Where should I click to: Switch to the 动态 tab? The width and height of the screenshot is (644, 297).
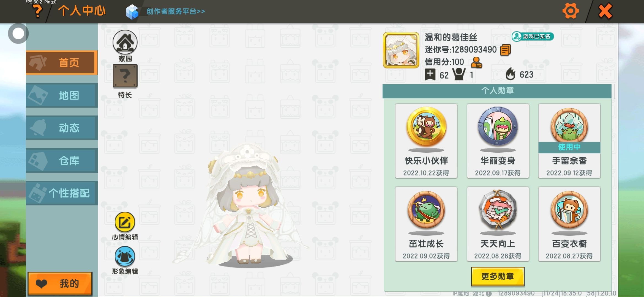[x=62, y=128]
